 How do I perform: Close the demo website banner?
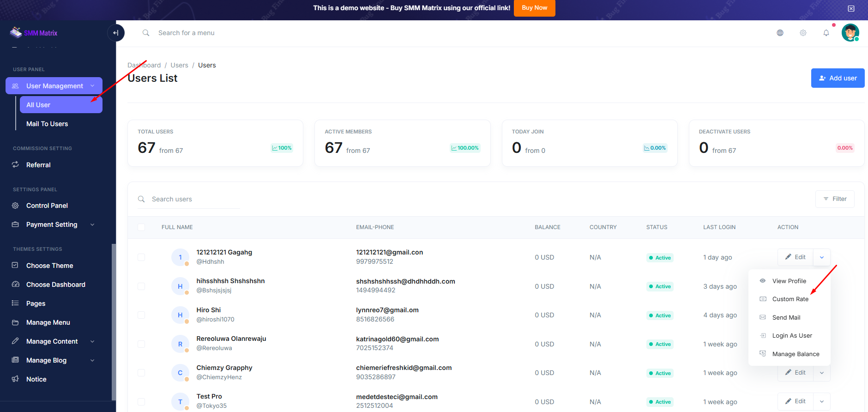(851, 8)
